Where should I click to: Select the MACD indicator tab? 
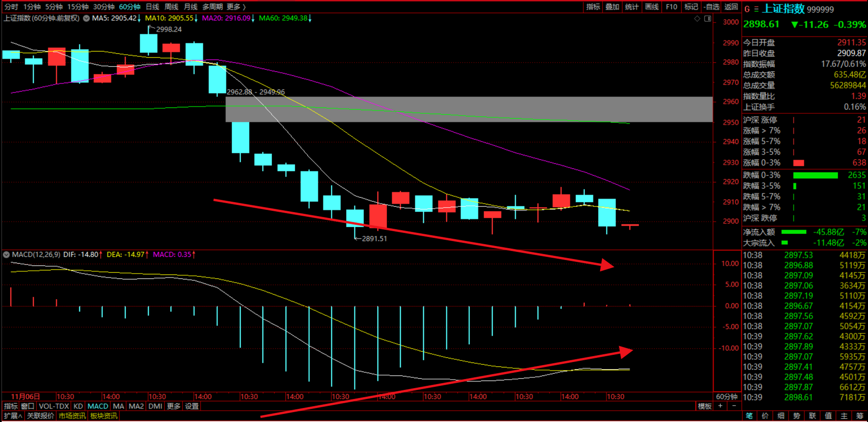(x=98, y=406)
